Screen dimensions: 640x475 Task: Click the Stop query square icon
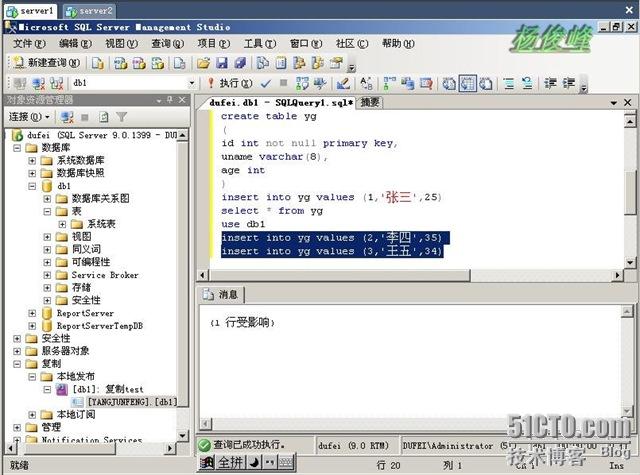tap(283, 83)
